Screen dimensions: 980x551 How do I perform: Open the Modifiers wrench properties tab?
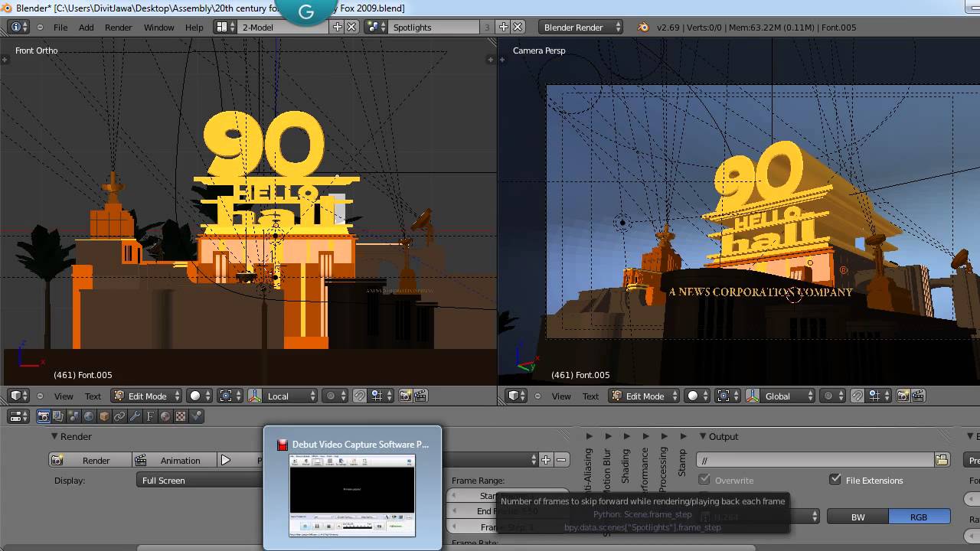point(135,416)
